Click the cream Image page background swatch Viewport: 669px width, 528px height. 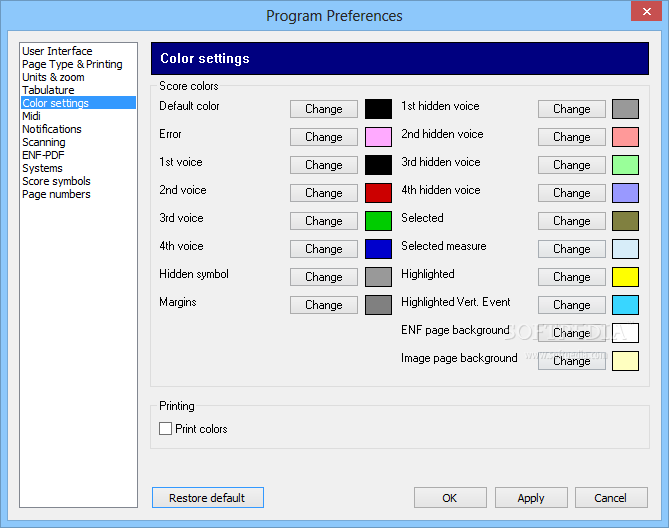pyautogui.click(x=625, y=361)
